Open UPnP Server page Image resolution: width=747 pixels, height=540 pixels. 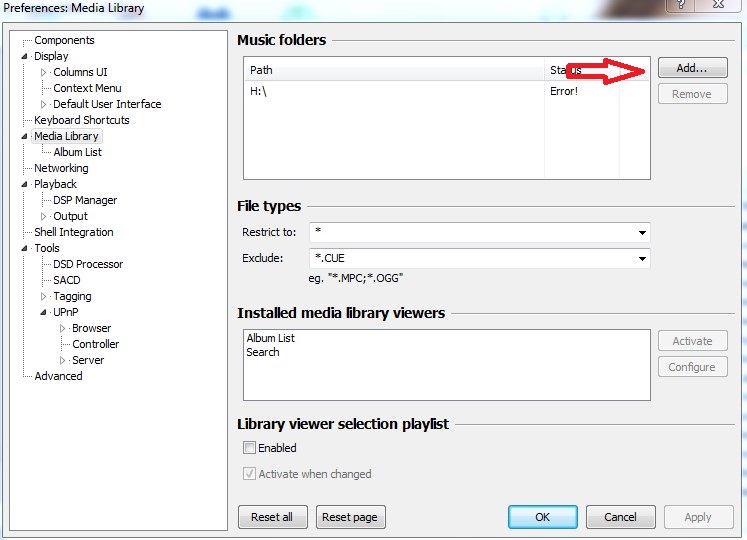pos(88,360)
